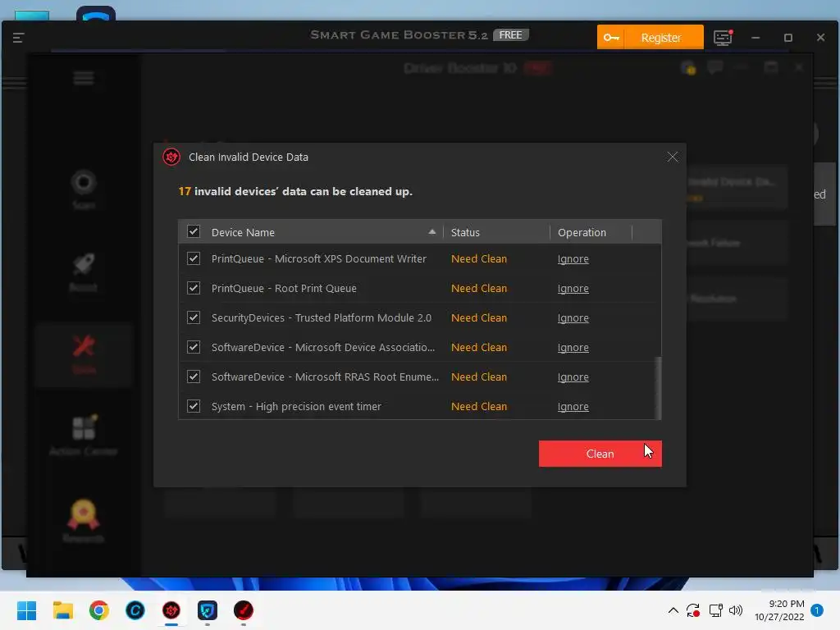This screenshot has height=630, width=840.
Task: Select PrintQueue - Root Print Queue text
Action: pos(284,288)
